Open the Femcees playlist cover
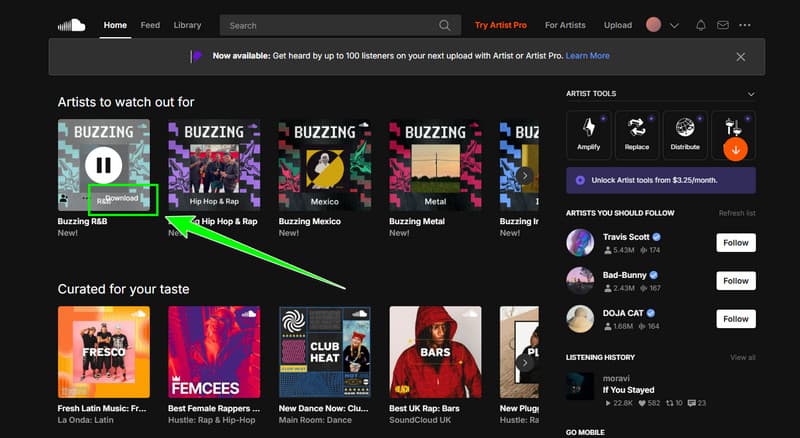Viewport: 800px width, 438px height. click(214, 352)
